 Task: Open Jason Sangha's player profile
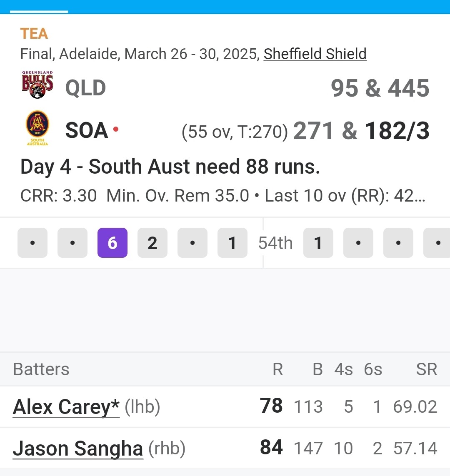[78, 449]
